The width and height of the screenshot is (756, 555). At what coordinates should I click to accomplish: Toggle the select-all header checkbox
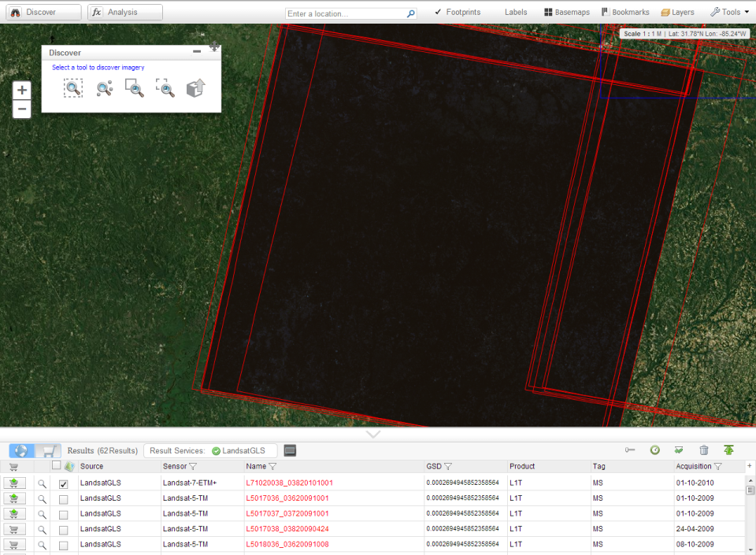[x=57, y=465]
